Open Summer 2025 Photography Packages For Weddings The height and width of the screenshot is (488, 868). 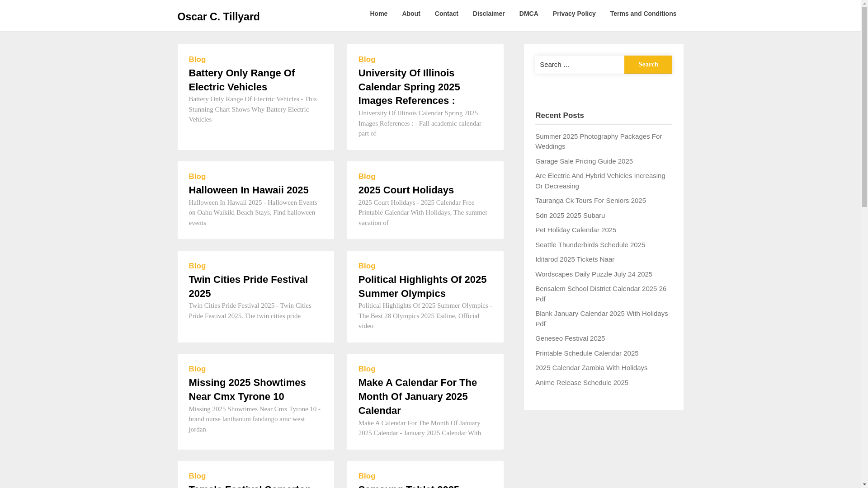[x=599, y=141]
